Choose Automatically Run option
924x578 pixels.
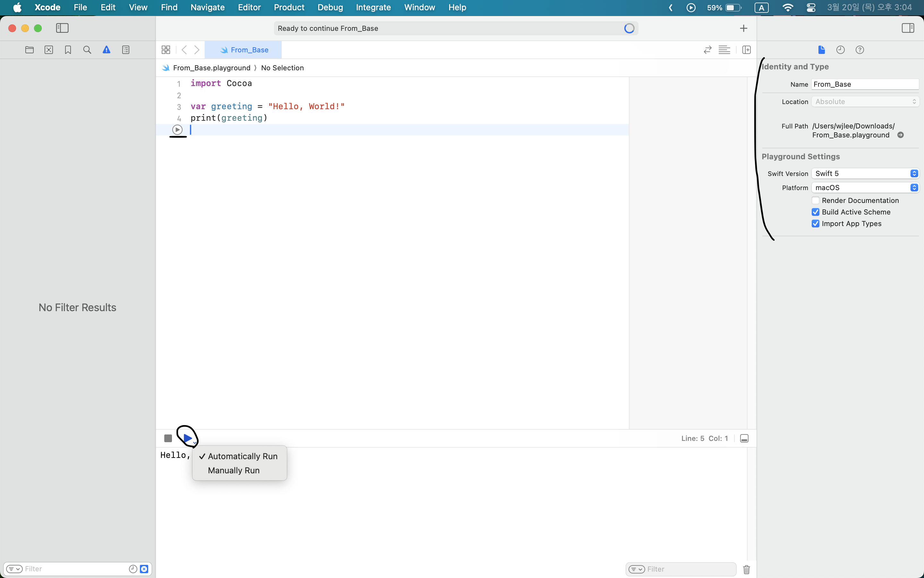click(239, 456)
